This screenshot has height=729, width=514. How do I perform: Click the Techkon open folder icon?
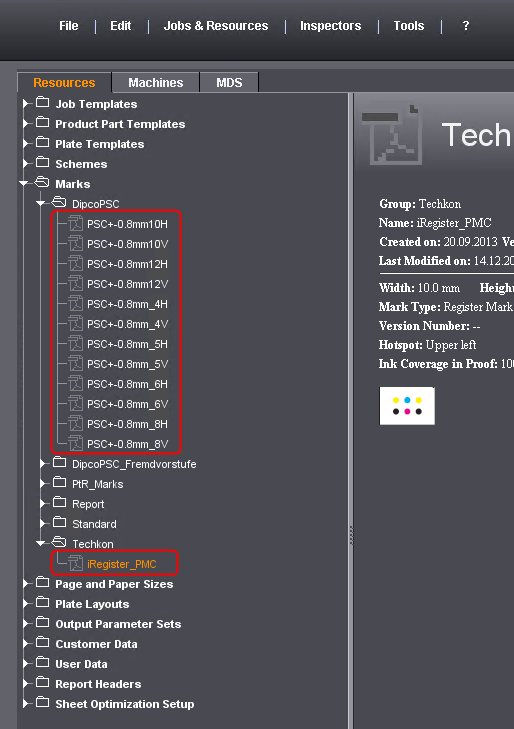click(59, 542)
